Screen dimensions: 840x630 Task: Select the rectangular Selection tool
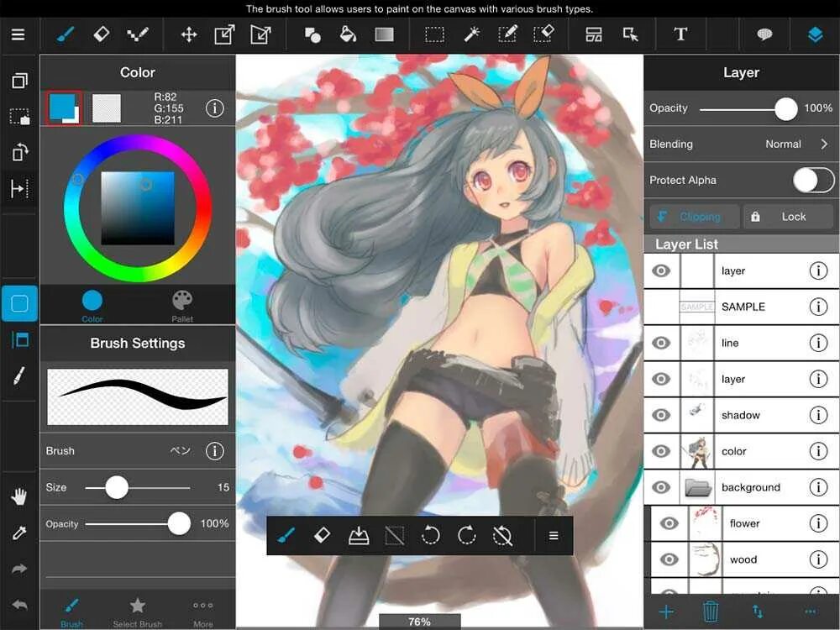[434, 35]
